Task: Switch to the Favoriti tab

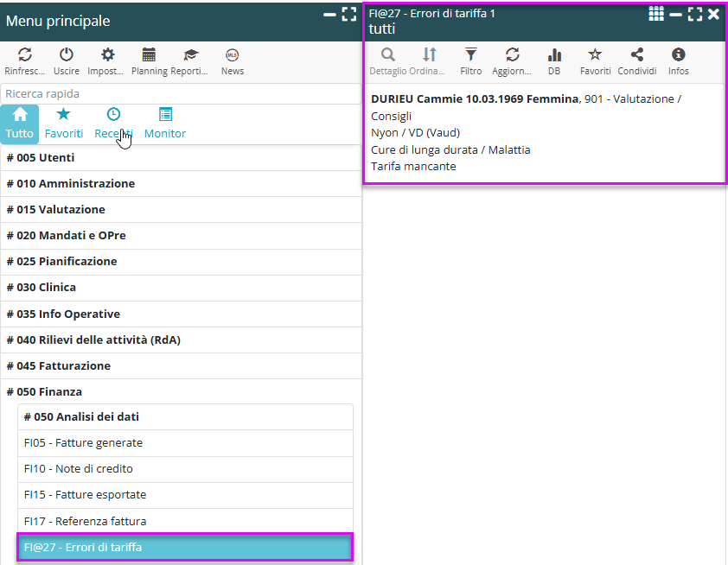Action: [x=64, y=123]
